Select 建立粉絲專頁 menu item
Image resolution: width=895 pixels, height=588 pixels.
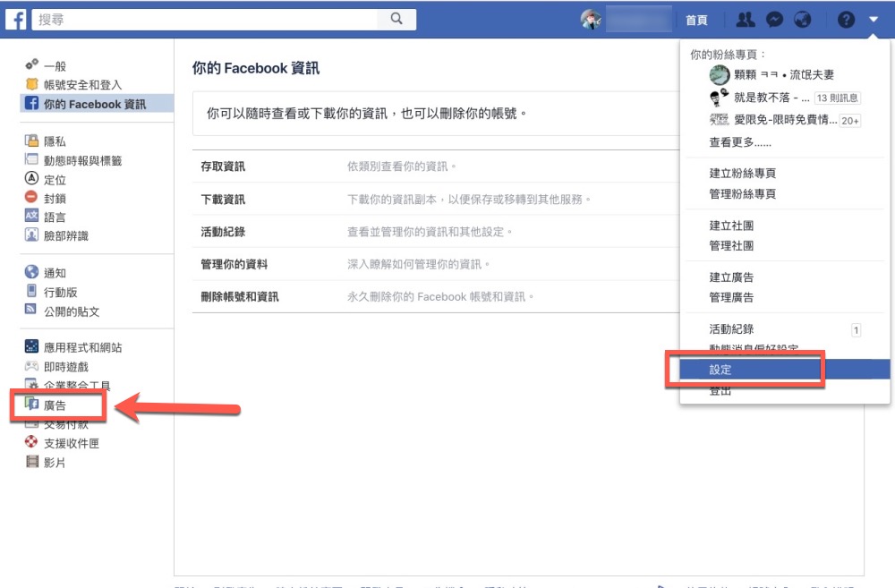point(742,173)
